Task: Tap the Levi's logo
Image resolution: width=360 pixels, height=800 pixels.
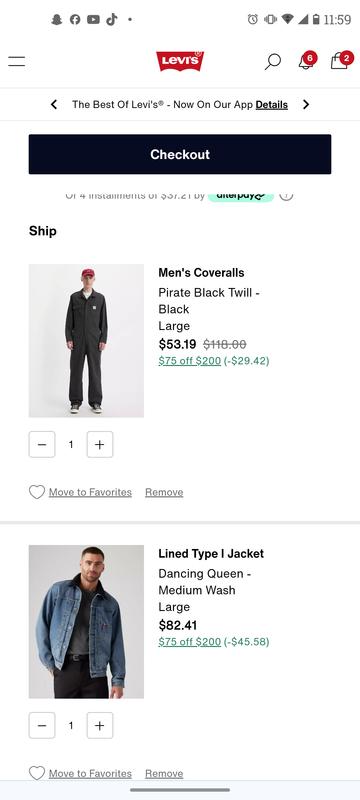Action: [x=180, y=61]
